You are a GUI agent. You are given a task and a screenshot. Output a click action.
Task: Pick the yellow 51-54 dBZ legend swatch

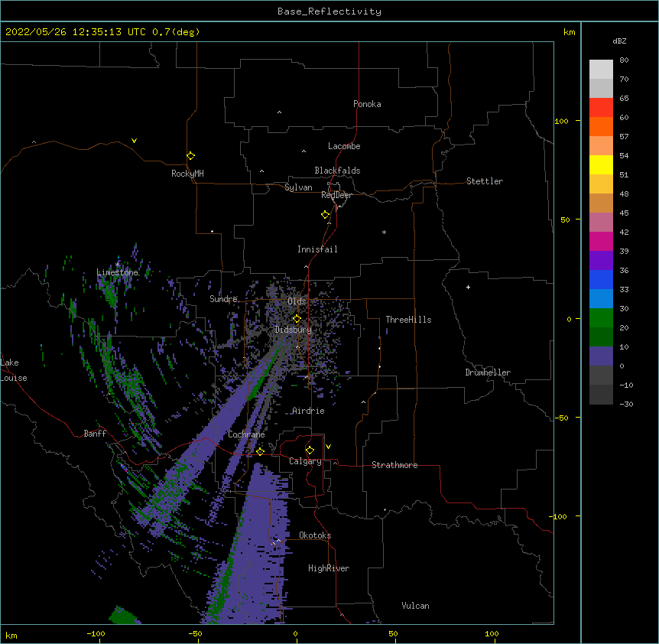[x=601, y=164]
